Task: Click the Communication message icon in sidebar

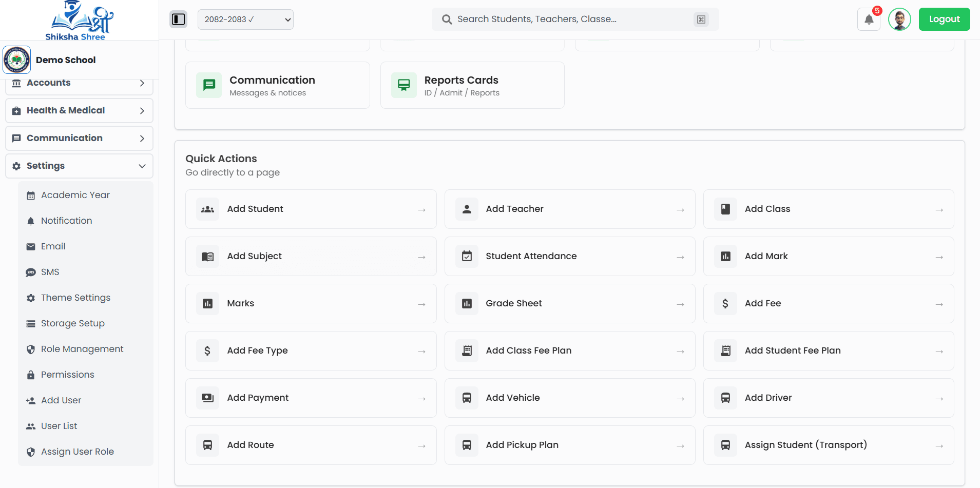Action: tap(17, 138)
